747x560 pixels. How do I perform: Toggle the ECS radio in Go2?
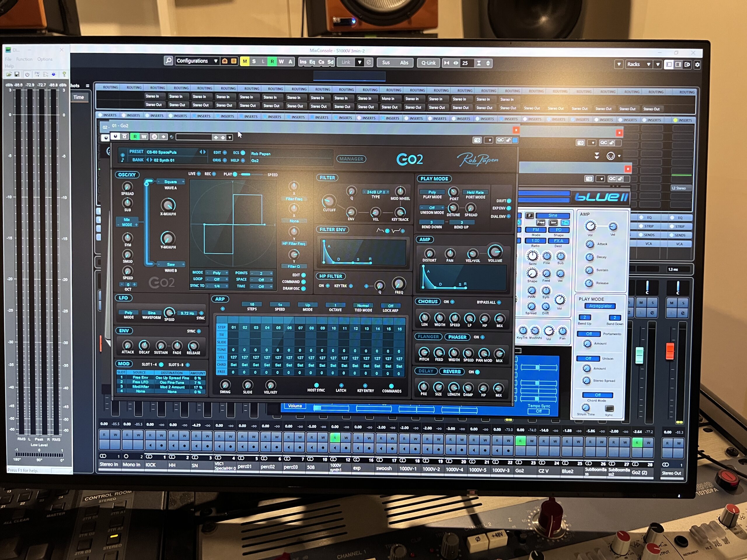click(x=243, y=153)
